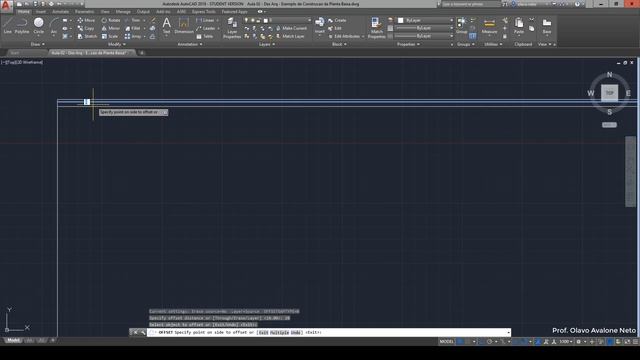
Task: Click Make Current layer button
Action: [291, 28]
